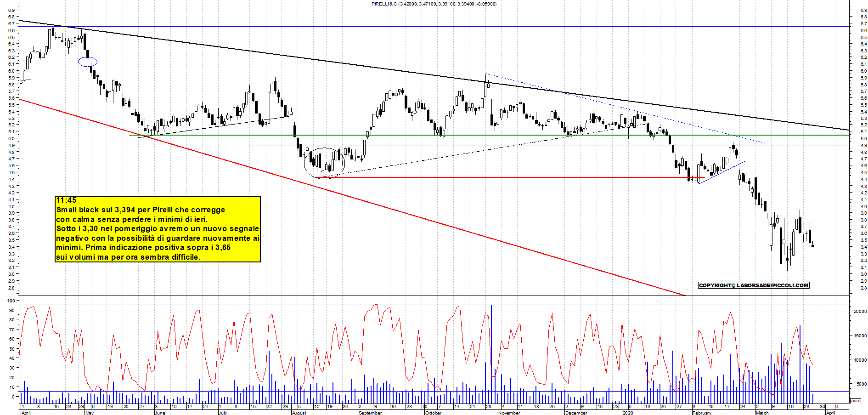Click the line starting "negativo con la possibilità"

pos(158,238)
